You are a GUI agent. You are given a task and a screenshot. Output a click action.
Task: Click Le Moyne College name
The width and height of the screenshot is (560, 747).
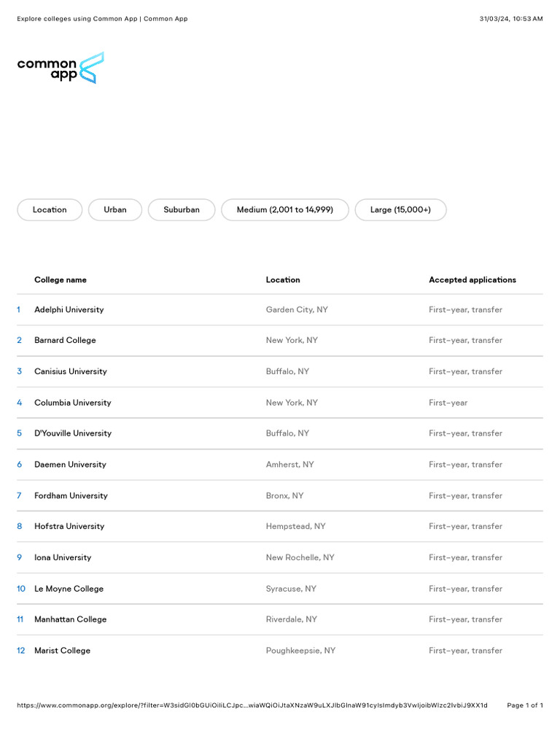69,589
